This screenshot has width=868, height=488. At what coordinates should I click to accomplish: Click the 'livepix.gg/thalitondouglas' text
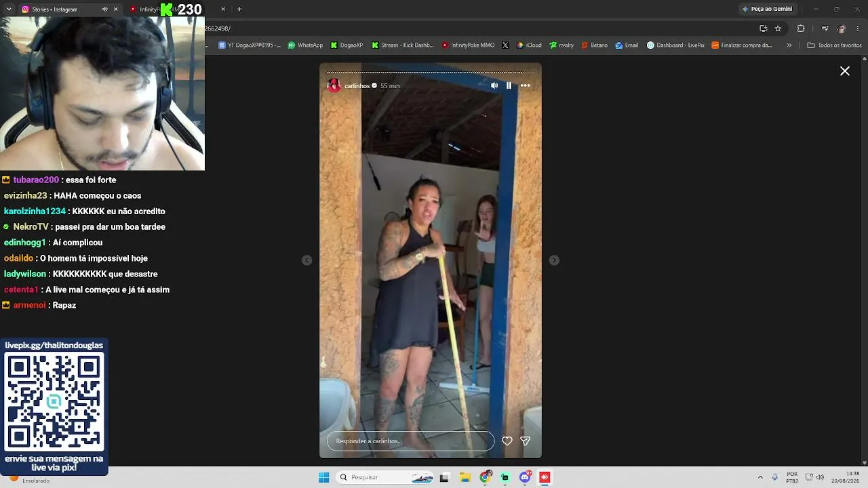point(54,346)
